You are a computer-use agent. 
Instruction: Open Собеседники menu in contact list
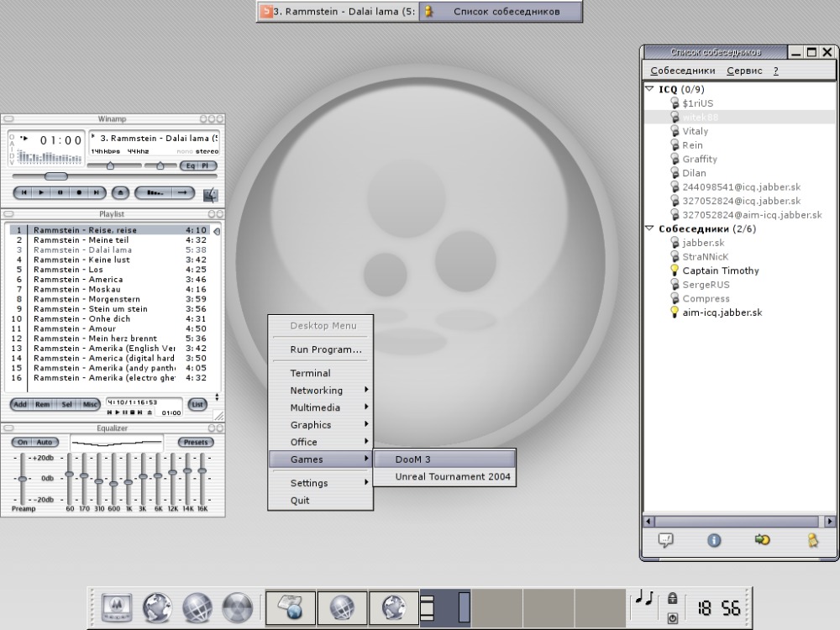(x=682, y=71)
